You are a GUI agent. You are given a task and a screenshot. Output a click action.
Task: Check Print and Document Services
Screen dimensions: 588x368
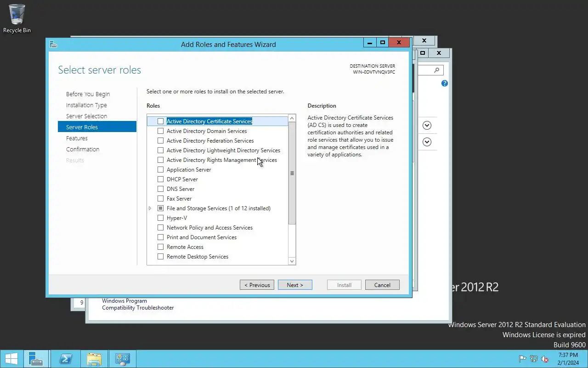click(x=160, y=237)
